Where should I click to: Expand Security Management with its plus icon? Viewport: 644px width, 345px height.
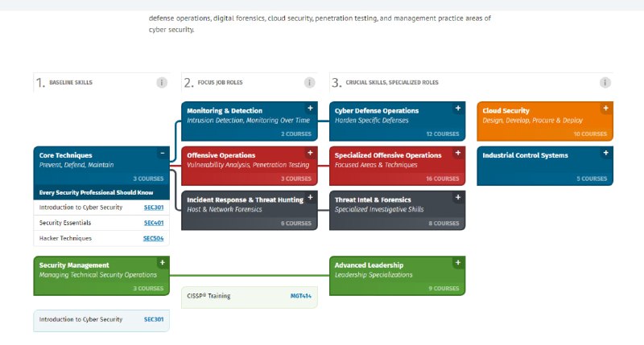pyautogui.click(x=162, y=262)
